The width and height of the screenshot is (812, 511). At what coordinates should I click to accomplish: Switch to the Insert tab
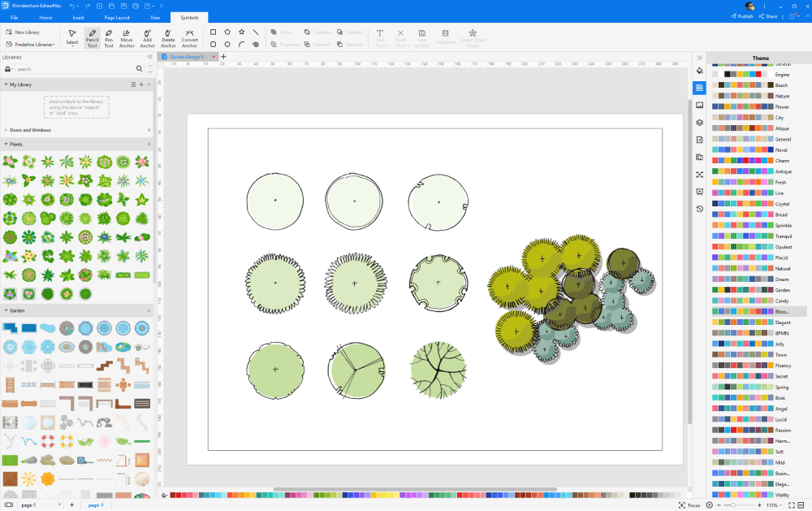pos(78,18)
